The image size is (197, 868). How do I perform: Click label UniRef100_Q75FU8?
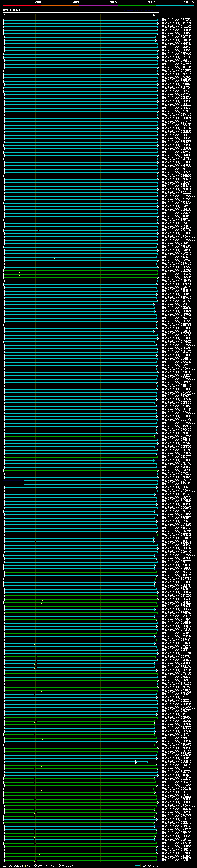176,630
